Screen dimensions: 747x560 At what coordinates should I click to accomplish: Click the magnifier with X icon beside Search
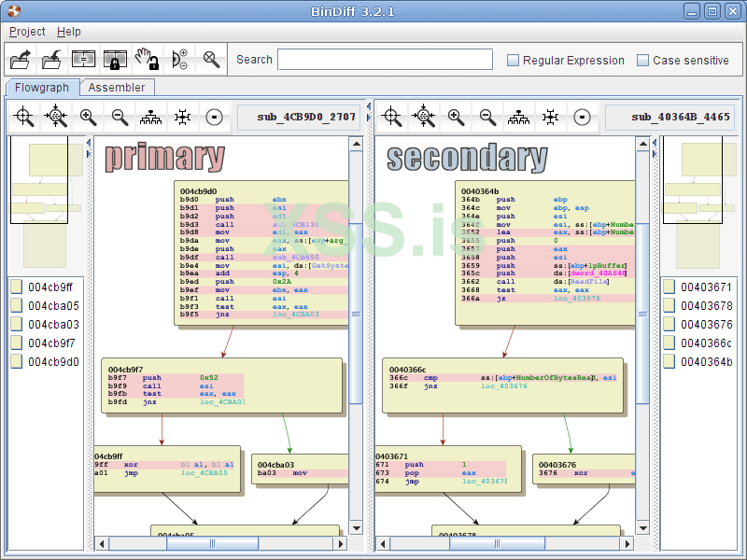(x=212, y=60)
